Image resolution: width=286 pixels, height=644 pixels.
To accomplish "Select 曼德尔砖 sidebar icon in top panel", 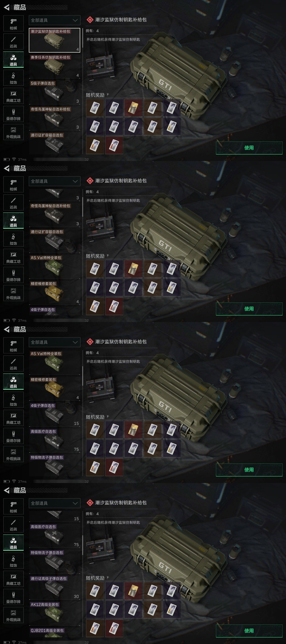I will (x=13, y=114).
